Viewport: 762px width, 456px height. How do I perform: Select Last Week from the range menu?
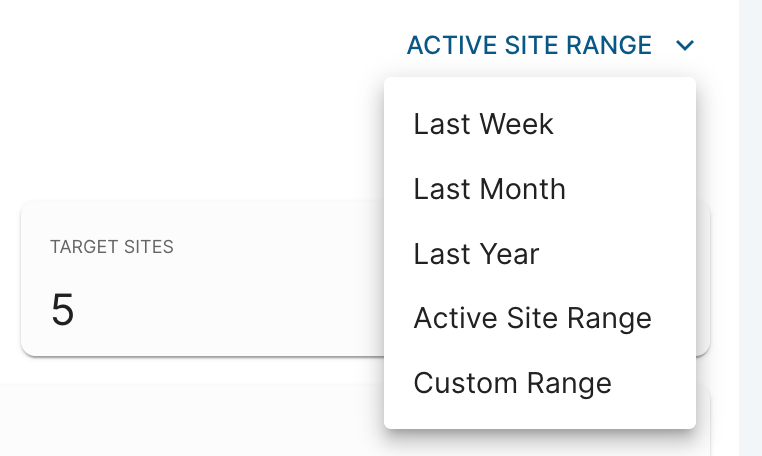[484, 124]
